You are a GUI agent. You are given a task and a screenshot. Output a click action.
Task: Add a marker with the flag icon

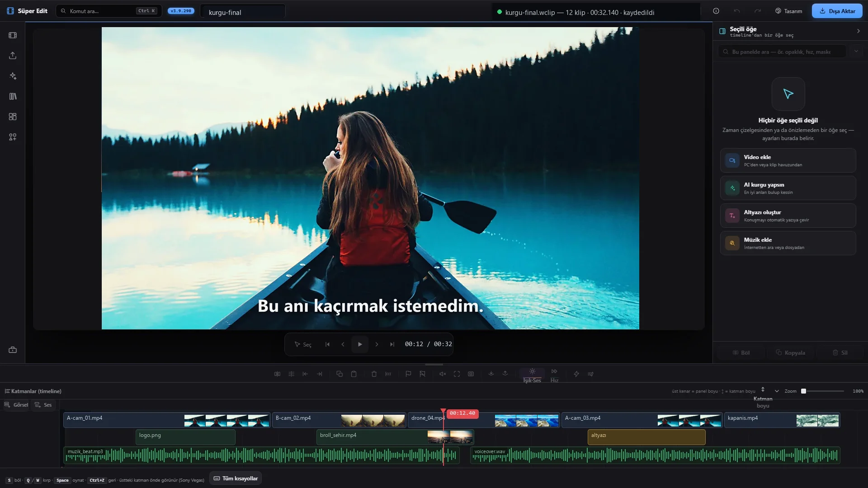pyautogui.click(x=408, y=374)
